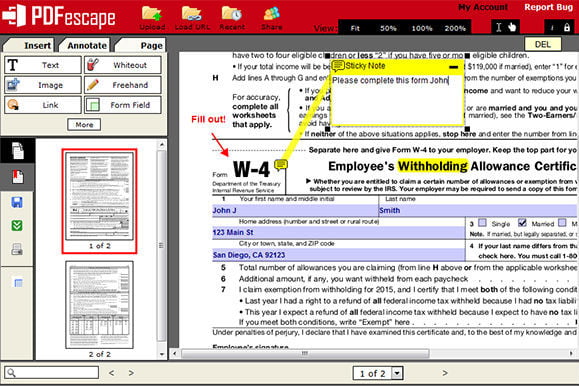
Task: Select the Freehand pencil tool
Action: [x=123, y=85]
